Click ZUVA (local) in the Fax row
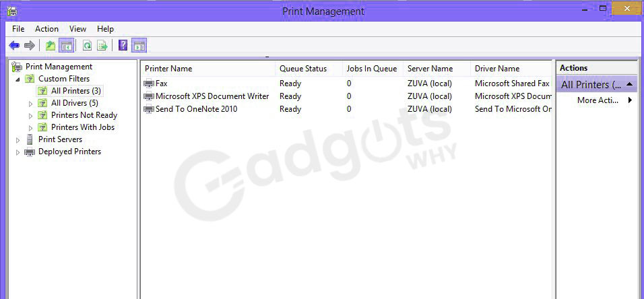Screen dimensions: 644x299 (430, 84)
